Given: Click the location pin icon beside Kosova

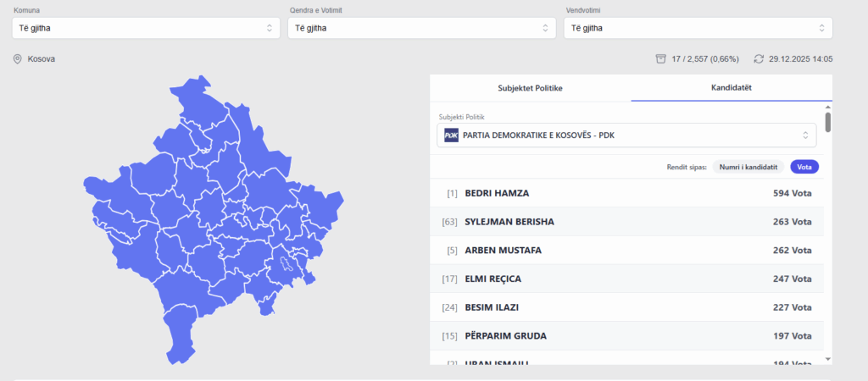Looking at the screenshot, I should click(x=17, y=59).
